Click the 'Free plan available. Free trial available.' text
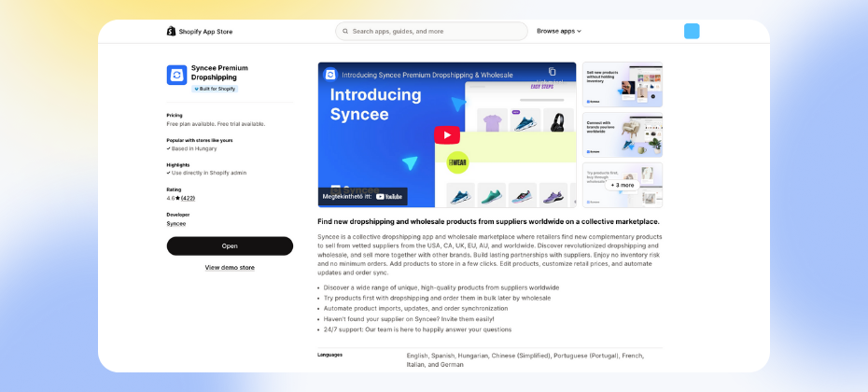Image resolution: width=868 pixels, height=392 pixels. [x=216, y=124]
